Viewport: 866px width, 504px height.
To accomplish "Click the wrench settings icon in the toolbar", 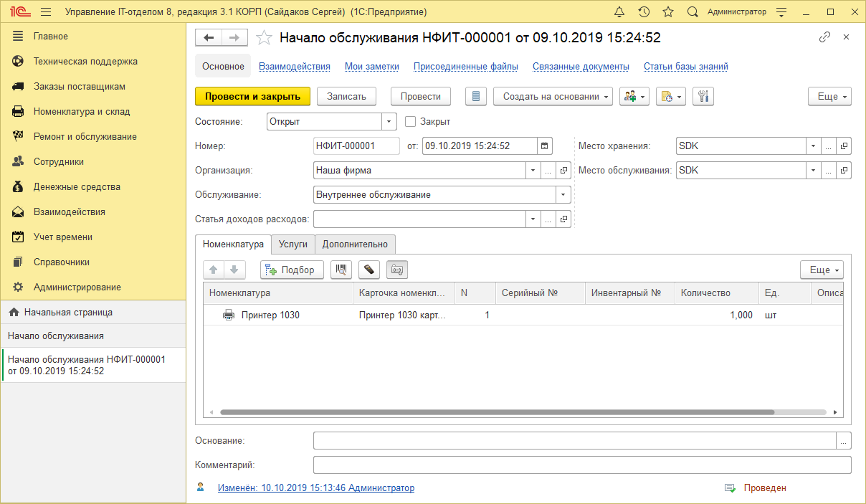I will click(703, 96).
